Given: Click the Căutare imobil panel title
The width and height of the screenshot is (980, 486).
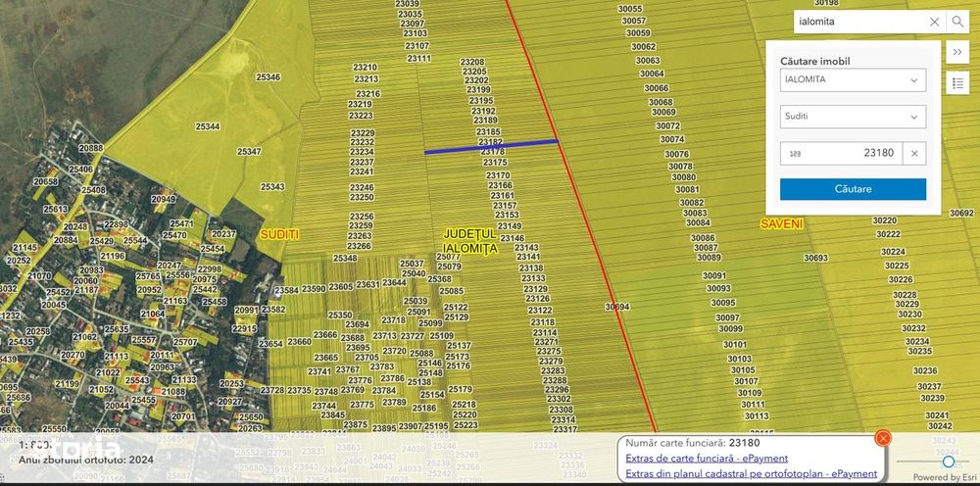Looking at the screenshot, I should pos(815,61).
